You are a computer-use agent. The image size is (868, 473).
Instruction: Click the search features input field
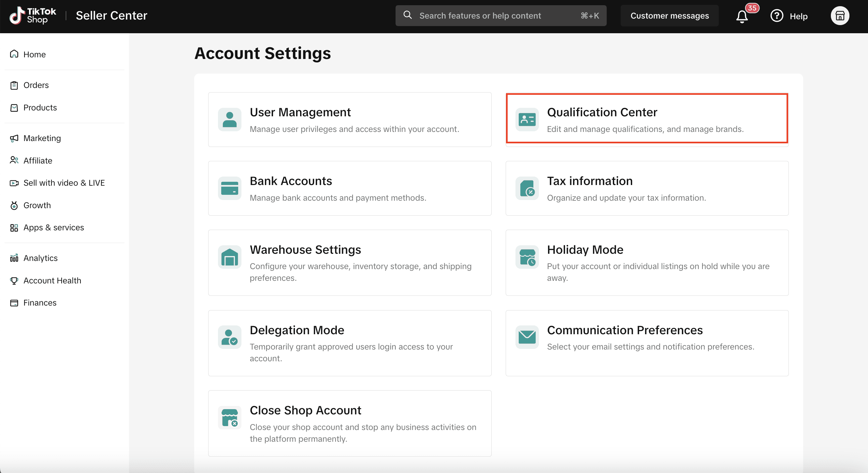495,16
